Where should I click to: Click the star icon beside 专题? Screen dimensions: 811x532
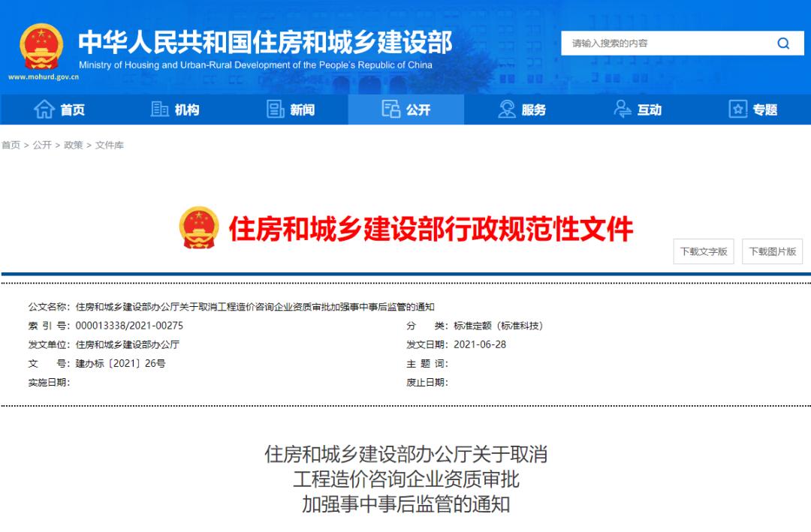tap(737, 110)
